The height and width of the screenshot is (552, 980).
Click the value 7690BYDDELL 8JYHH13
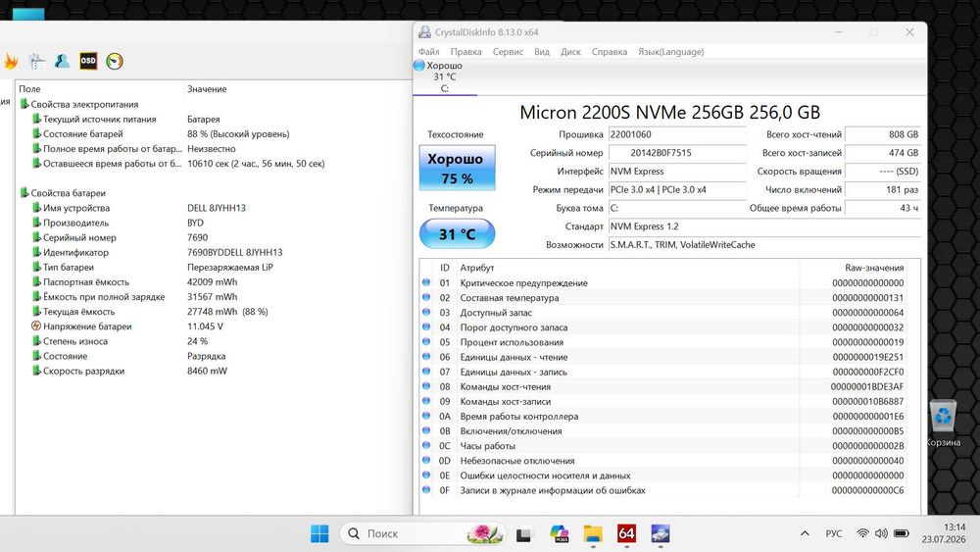234,252
